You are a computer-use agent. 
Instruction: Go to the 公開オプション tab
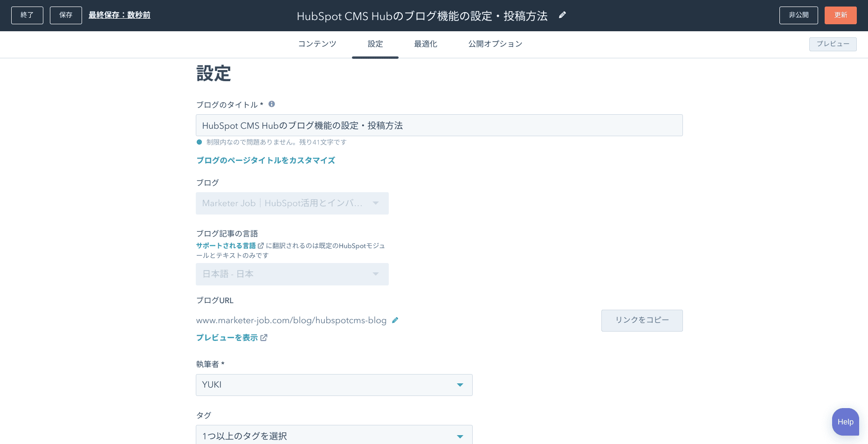[x=495, y=44]
